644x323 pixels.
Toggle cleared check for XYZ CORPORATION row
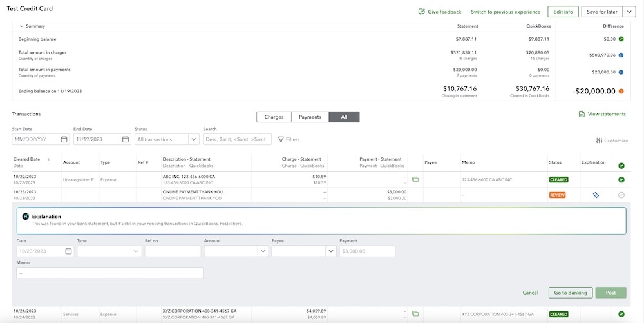coord(621,314)
